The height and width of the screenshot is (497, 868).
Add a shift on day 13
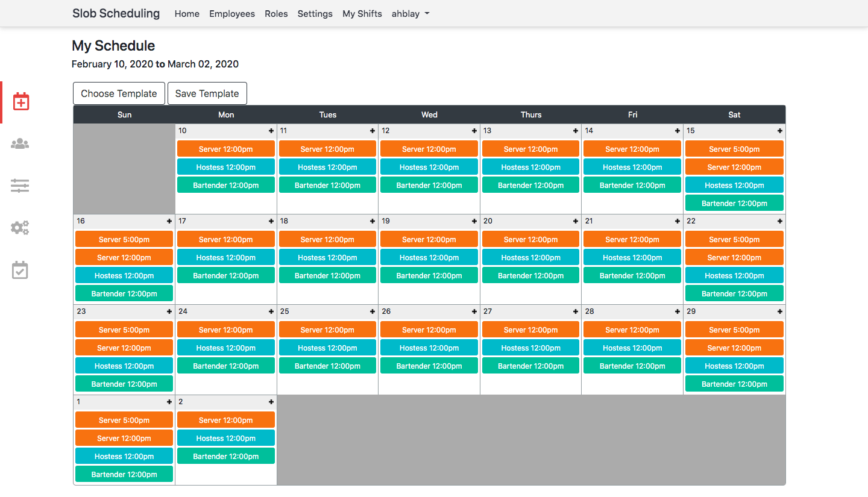pyautogui.click(x=576, y=131)
